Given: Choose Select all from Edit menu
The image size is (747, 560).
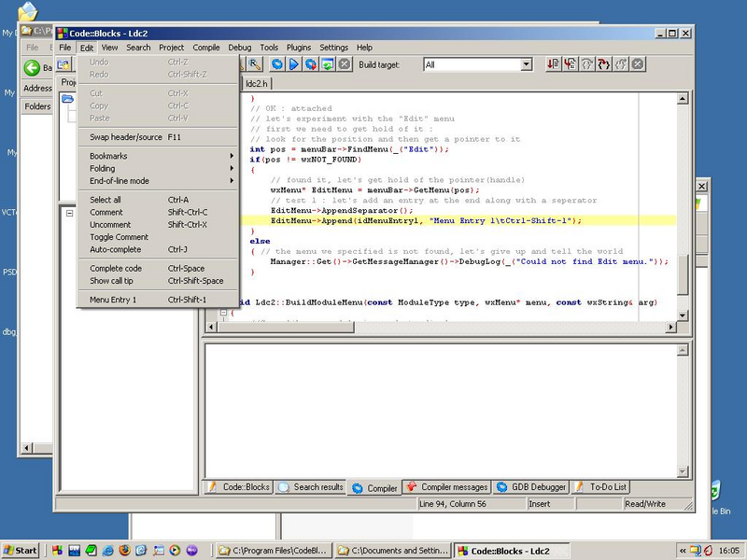Looking at the screenshot, I should (x=158, y=200).
